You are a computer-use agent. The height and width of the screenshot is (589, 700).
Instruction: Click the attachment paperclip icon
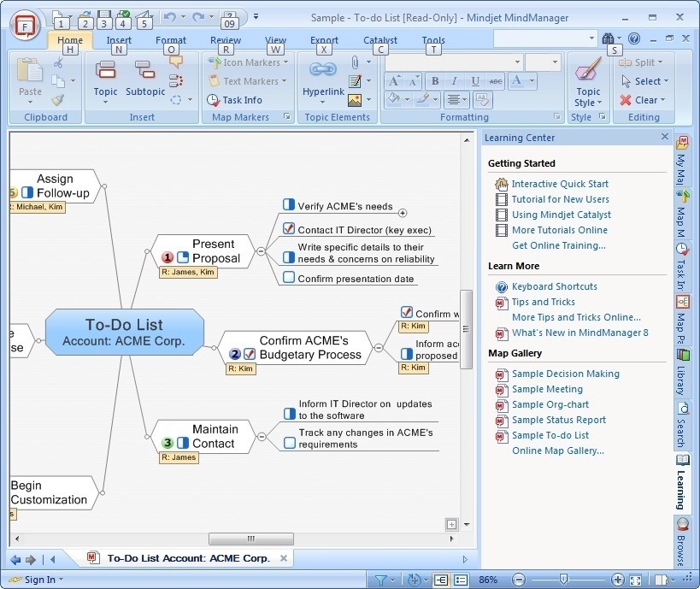click(355, 62)
